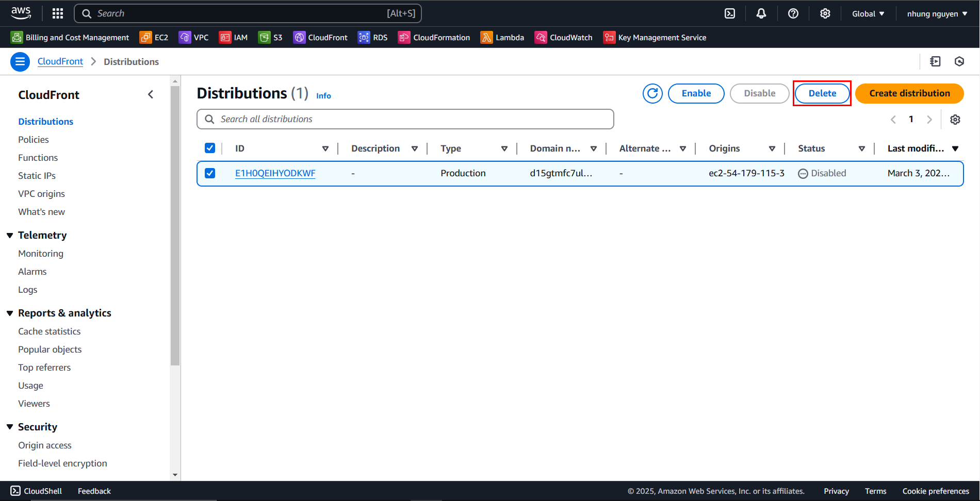Collapse the Reports & analytics section
The height and width of the screenshot is (501, 980).
coord(10,313)
